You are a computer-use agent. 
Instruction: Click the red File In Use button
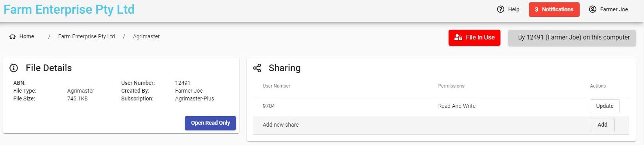[x=474, y=38]
